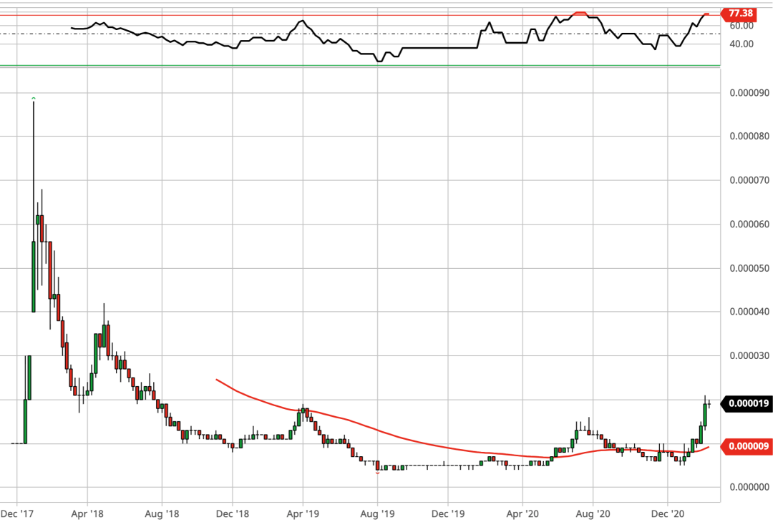Viewport: 783px width, 532px height.
Task: Click the 0.000090 price axis label
Action: 749,93
